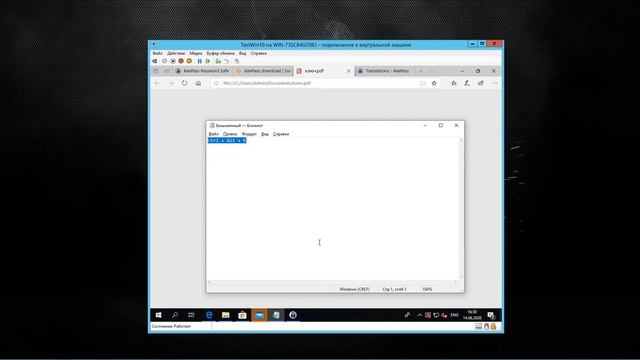Open the Favorites hub icon in Edge
The height and width of the screenshot is (360, 640).
[x=453, y=83]
